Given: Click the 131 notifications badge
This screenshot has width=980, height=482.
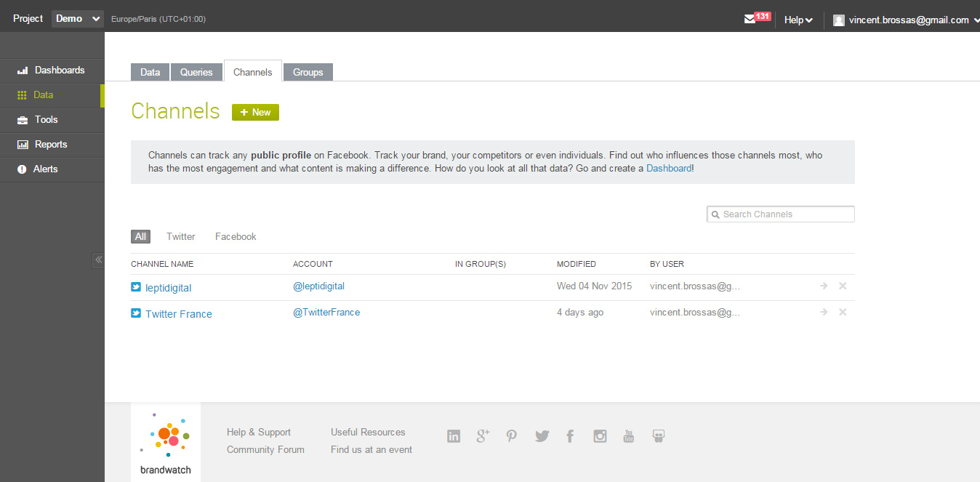Looking at the screenshot, I should pyautogui.click(x=763, y=16).
